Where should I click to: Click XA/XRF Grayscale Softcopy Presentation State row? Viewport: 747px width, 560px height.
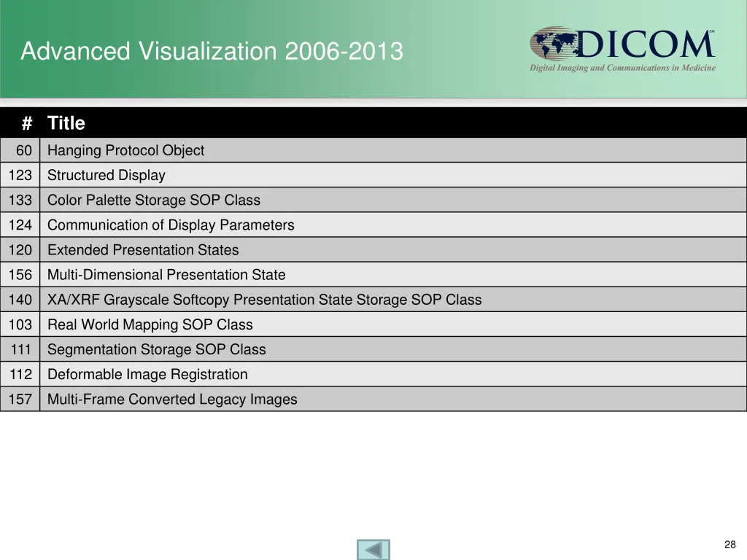pos(264,300)
